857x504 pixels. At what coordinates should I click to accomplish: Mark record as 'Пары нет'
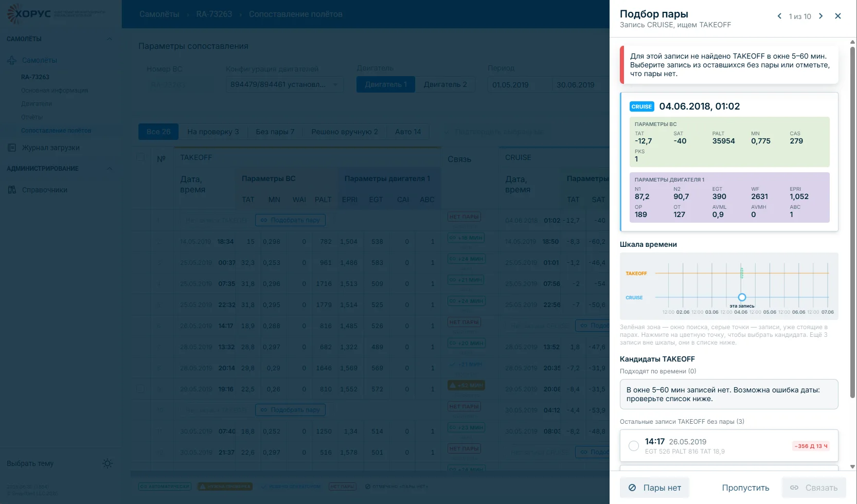tap(654, 488)
